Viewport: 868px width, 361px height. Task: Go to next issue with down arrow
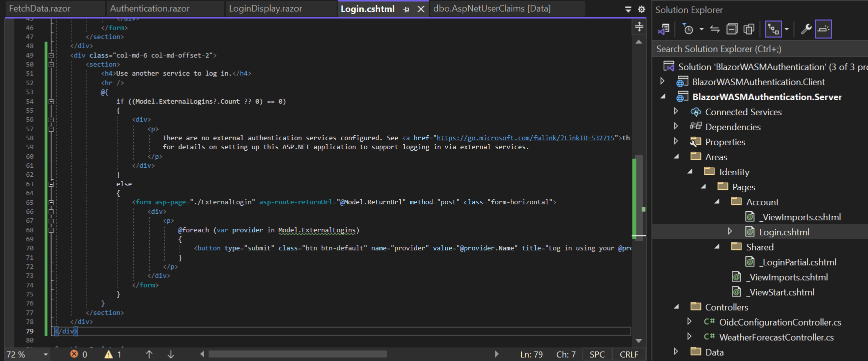point(171,354)
